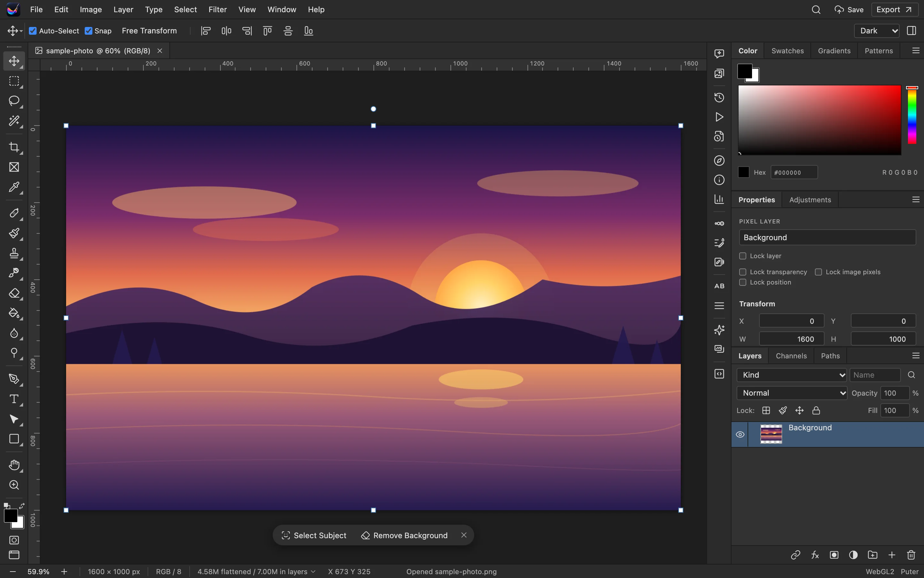The width and height of the screenshot is (924, 578).
Task: Select the Clone Stamp tool
Action: pyautogui.click(x=14, y=253)
